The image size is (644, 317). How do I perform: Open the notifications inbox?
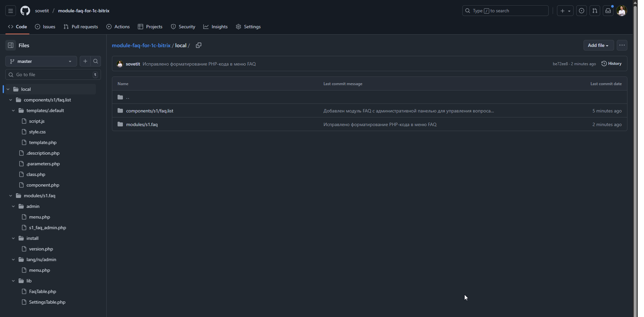(608, 11)
